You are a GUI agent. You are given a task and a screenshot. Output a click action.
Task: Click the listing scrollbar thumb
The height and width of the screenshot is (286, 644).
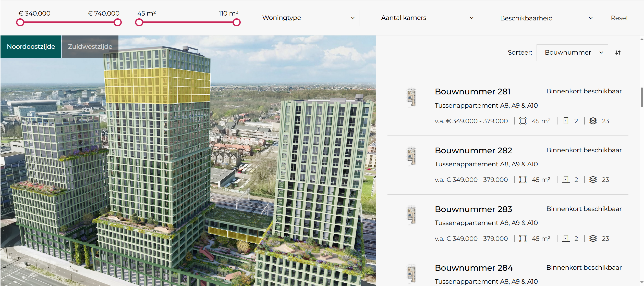point(642,97)
